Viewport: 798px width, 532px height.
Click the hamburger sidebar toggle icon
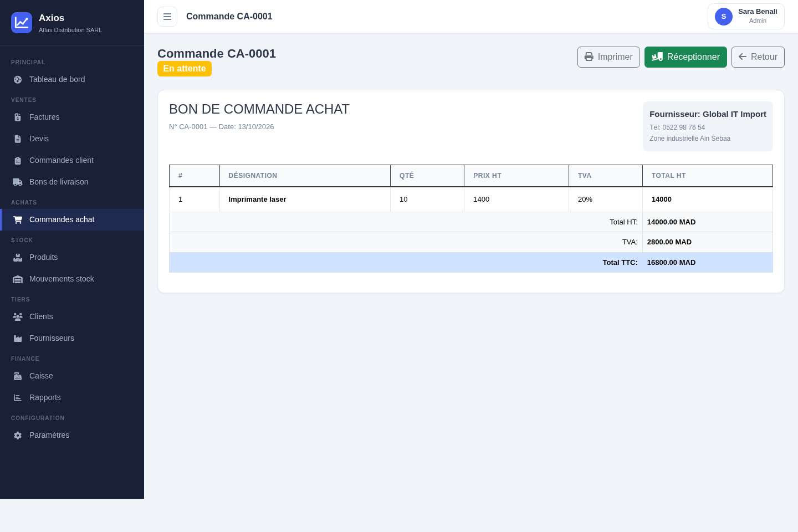(x=167, y=17)
